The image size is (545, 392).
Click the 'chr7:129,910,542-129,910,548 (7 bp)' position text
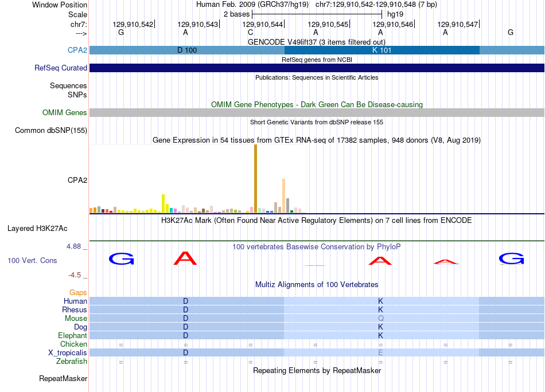[x=376, y=5]
